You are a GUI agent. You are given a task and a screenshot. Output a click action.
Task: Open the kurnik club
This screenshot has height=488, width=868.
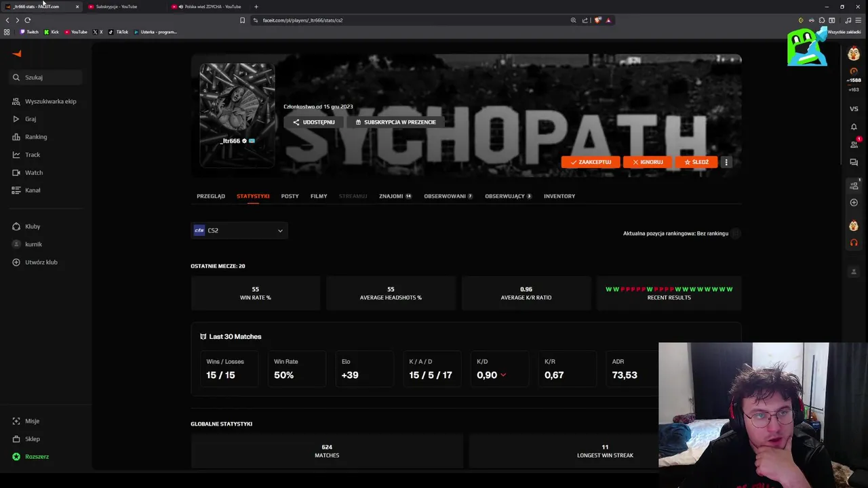click(27, 244)
